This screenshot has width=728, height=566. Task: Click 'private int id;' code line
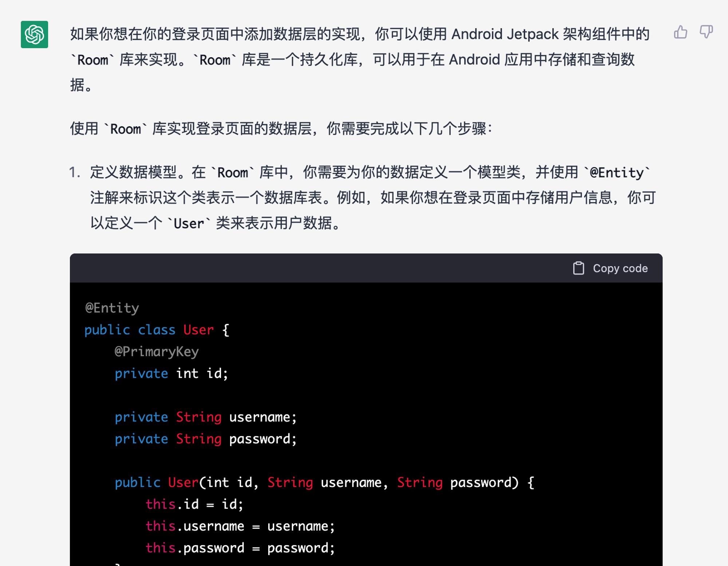tap(171, 374)
